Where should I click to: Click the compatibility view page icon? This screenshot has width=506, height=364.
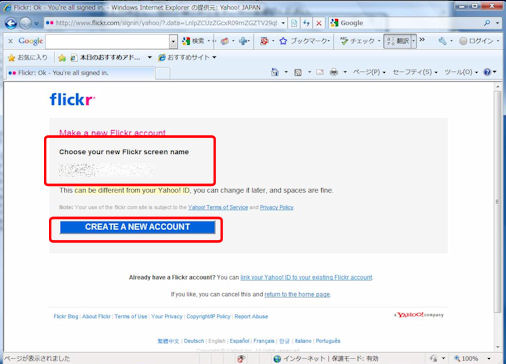(294, 23)
